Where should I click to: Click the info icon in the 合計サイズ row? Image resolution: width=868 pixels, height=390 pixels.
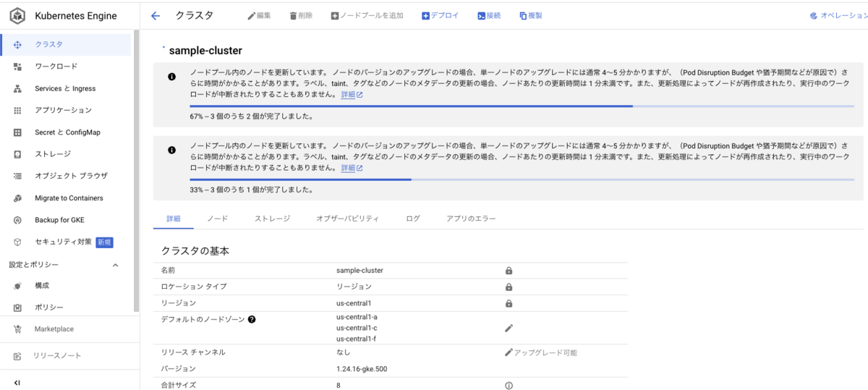[509, 386]
